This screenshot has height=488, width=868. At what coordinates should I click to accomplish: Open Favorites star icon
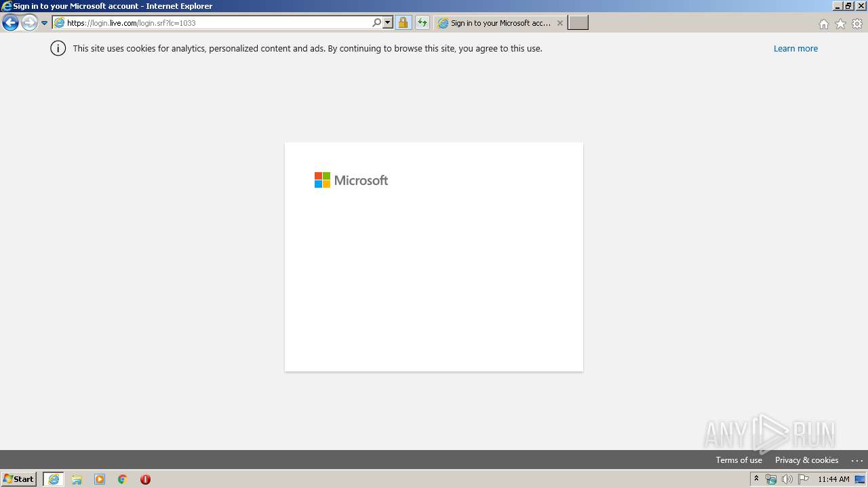coord(840,24)
